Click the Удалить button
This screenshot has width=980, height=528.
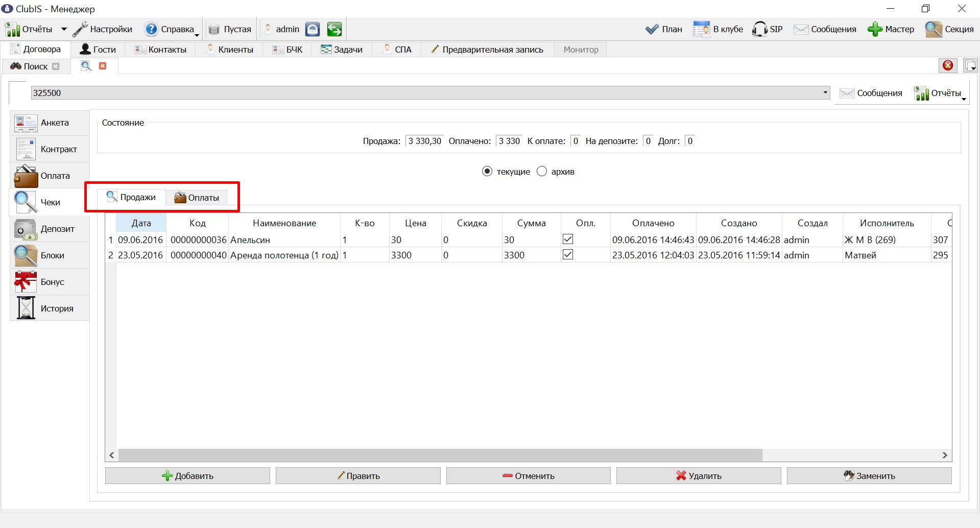coord(699,475)
